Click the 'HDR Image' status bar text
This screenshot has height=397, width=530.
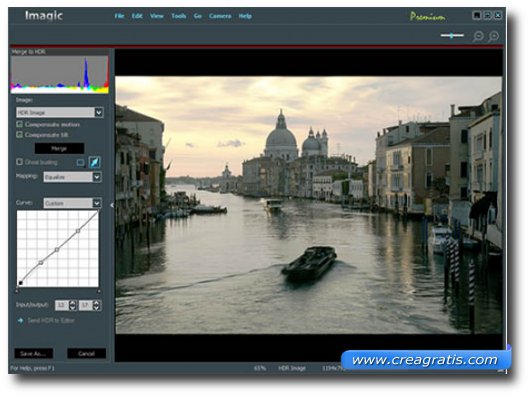coord(292,368)
